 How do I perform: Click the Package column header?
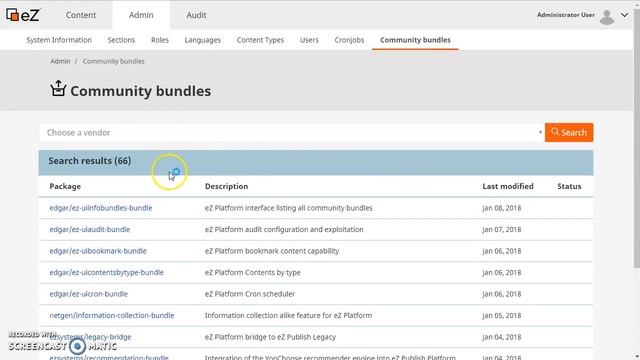65,186
